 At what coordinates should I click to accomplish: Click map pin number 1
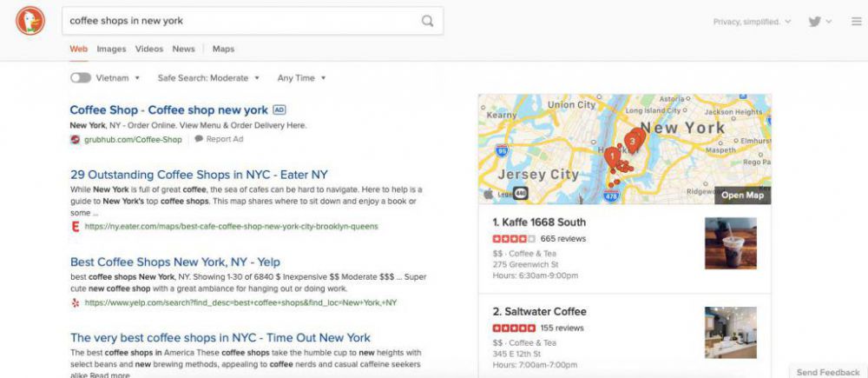tap(612, 157)
